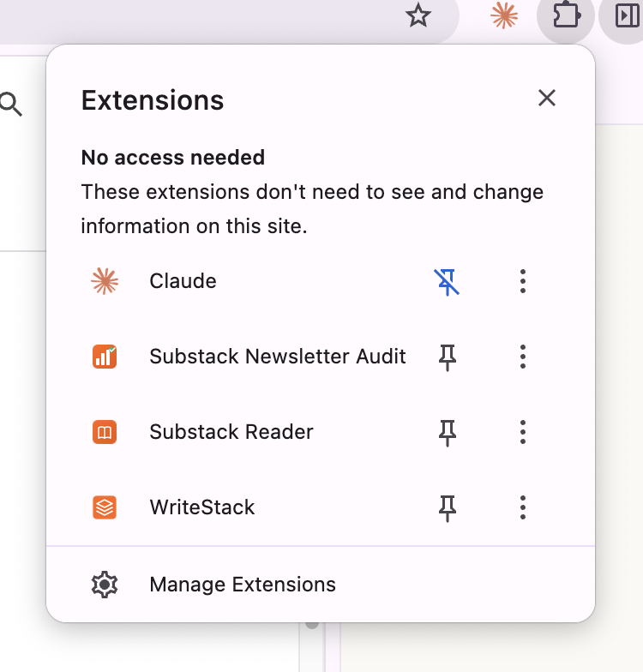The height and width of the screenshot is (672, 643).
Task: Open more actions menu for Claude
Action: pos(523,281)
